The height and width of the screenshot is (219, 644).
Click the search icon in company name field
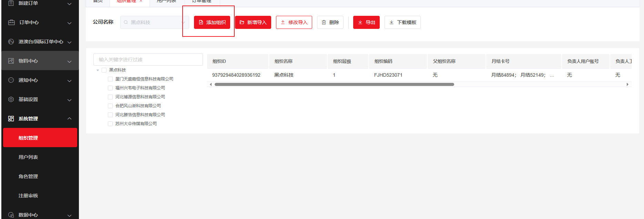[x=126, y=22]
